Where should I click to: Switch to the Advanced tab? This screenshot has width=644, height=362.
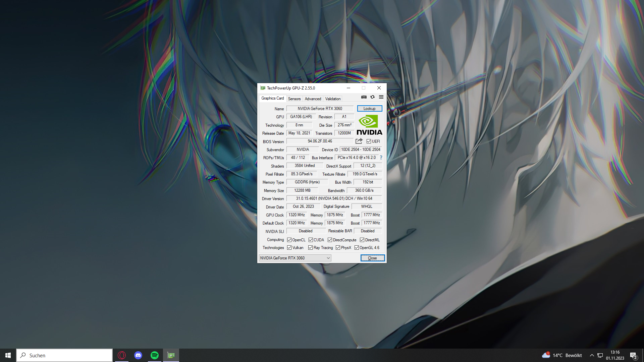click(313, 99)
